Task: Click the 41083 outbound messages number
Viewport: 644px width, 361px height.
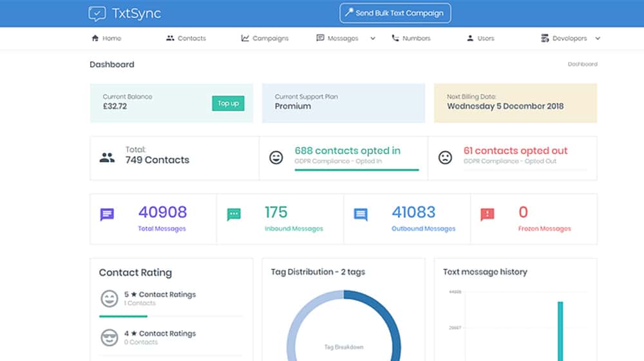Action: click(413, 212)
